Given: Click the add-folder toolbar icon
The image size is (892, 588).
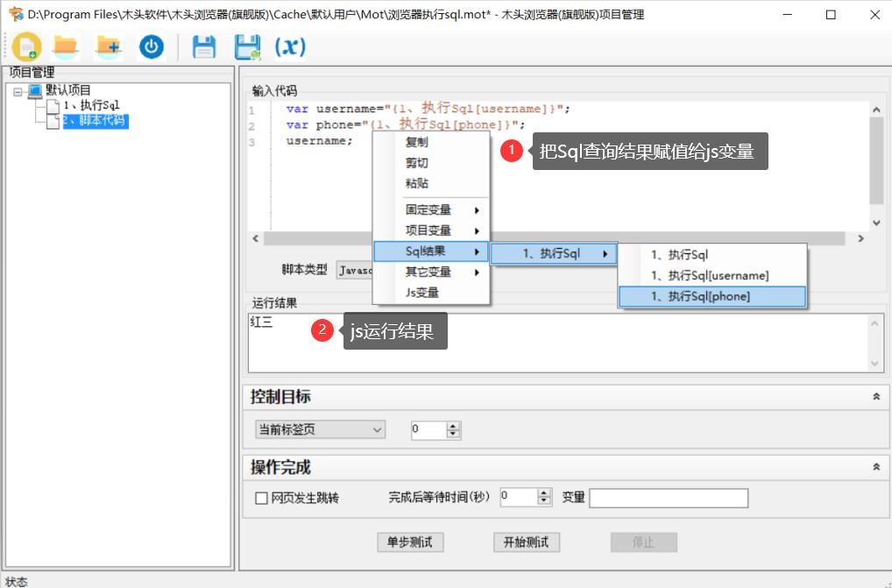Looking at the screenshot, I should coord(107,47).
